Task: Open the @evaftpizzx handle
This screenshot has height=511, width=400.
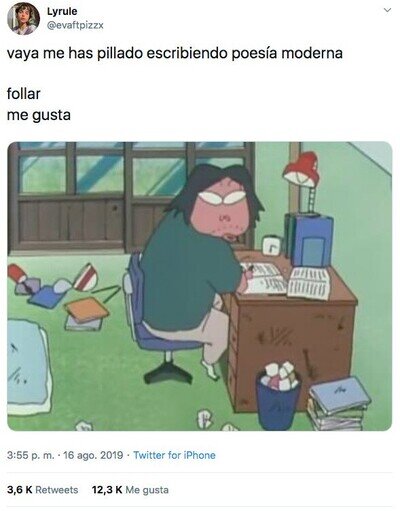Action: (x=75, y=26)
